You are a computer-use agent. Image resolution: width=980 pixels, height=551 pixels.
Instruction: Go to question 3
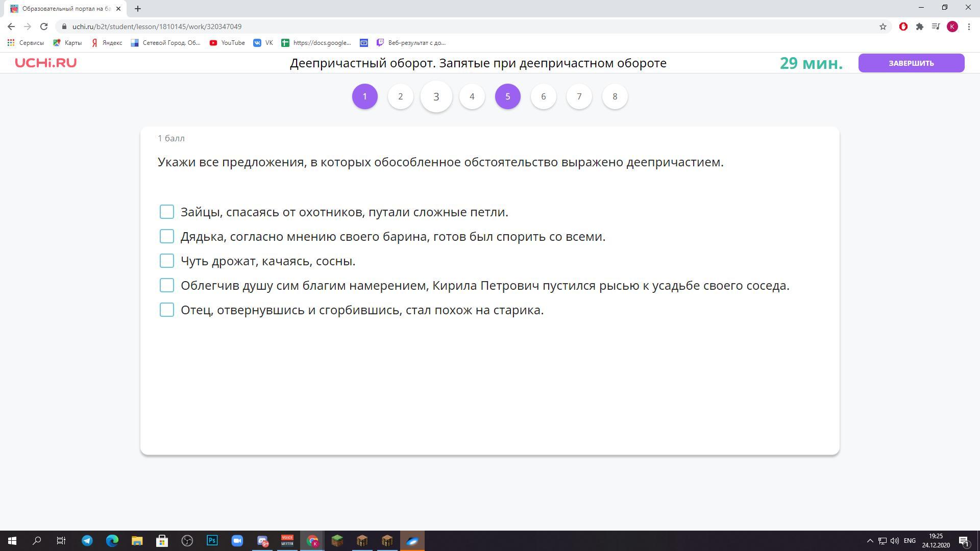coord(436,96)
